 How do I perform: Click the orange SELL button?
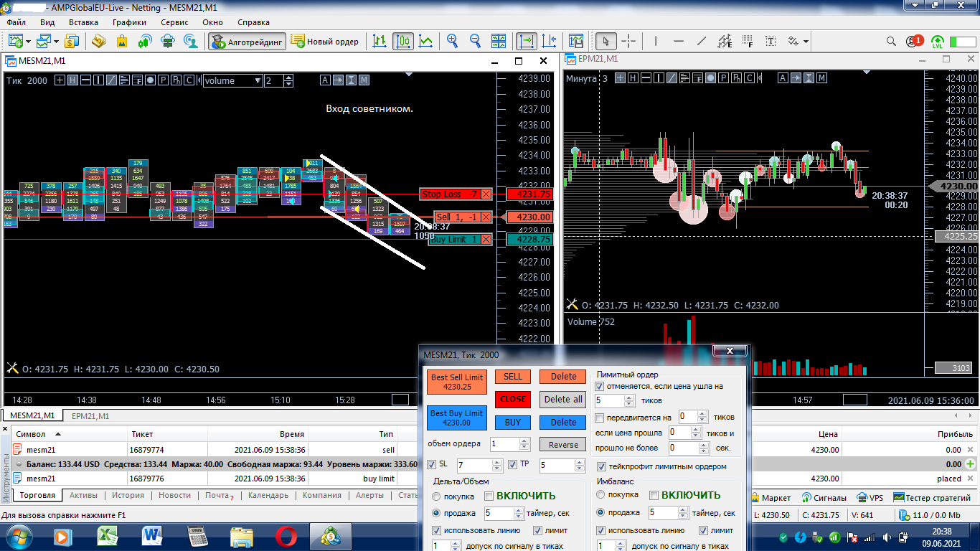pos(513,377)
